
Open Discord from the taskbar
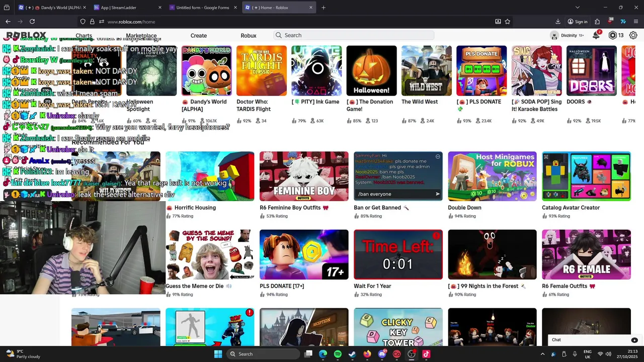pos(382,354)
